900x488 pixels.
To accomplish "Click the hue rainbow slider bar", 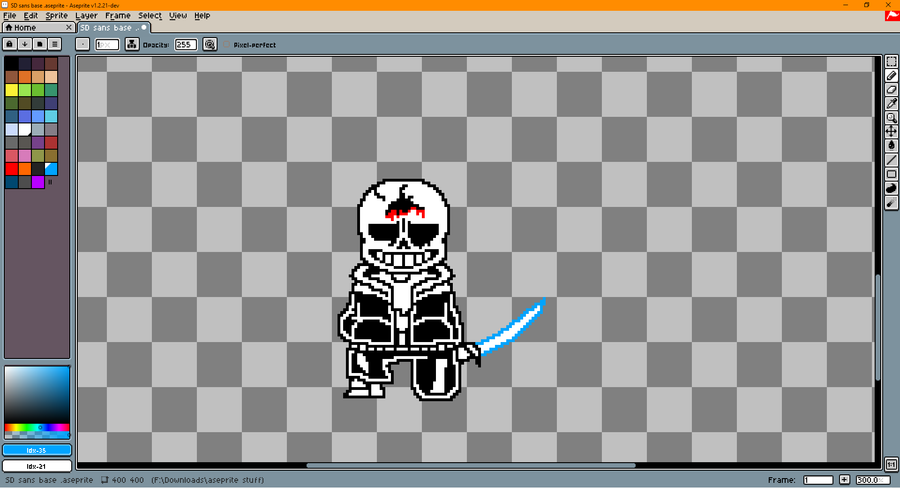I will [37, 428].
